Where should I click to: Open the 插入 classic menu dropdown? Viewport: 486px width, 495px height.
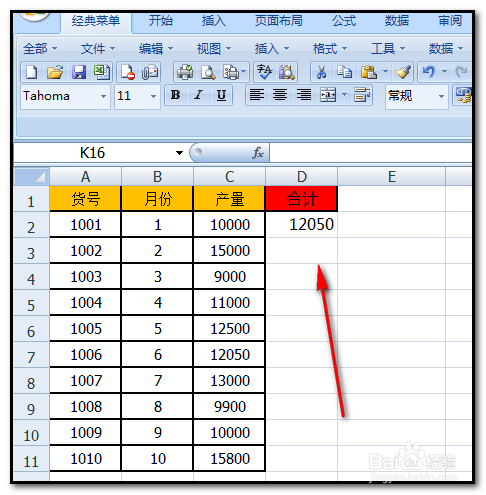tap(272, 49)
